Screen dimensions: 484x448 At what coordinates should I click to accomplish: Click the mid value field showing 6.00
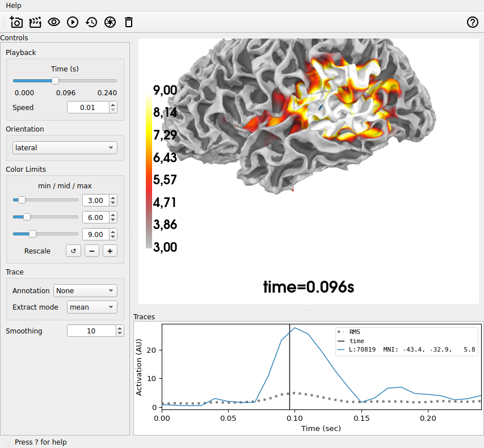(x=96, y=217)
